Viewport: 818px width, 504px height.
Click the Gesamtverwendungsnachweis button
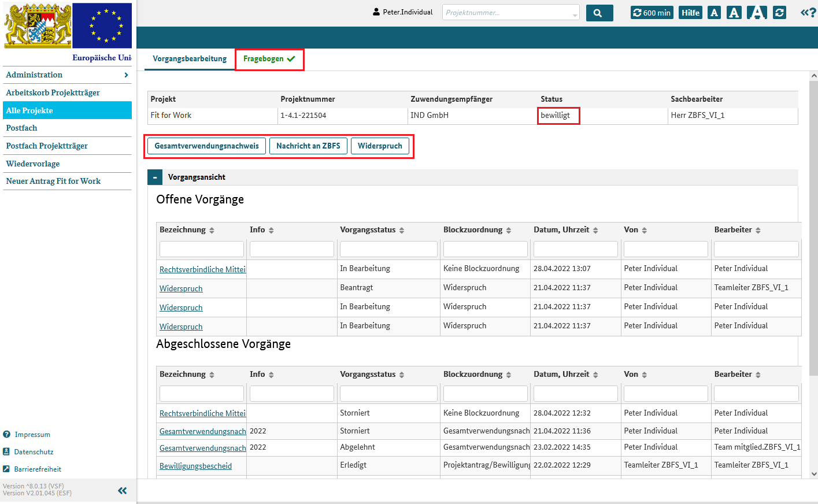coord(206,146)
